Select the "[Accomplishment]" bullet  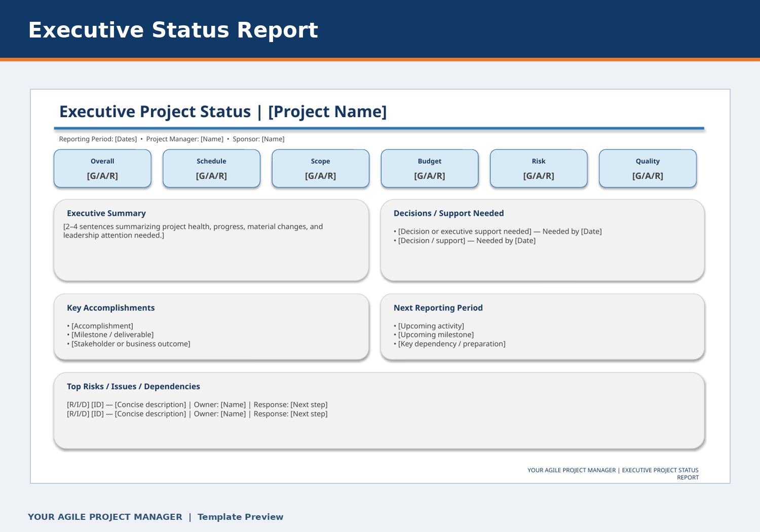coord(100,326)
